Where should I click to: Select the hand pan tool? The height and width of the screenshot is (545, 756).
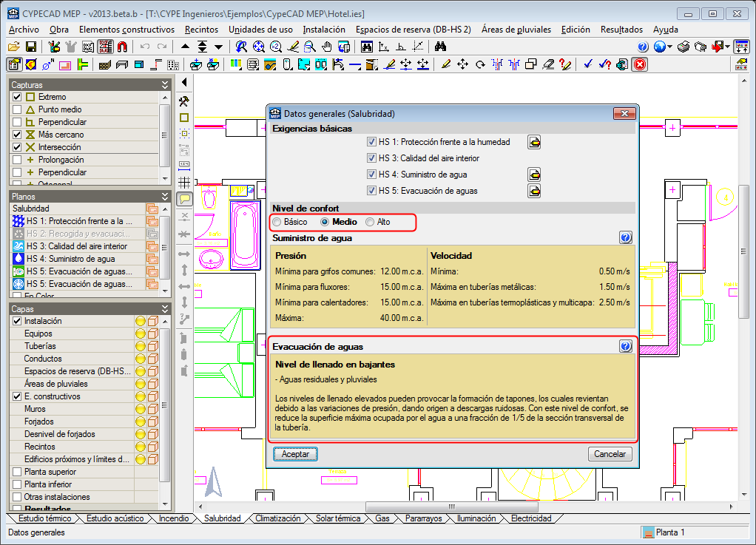(327, 47)
